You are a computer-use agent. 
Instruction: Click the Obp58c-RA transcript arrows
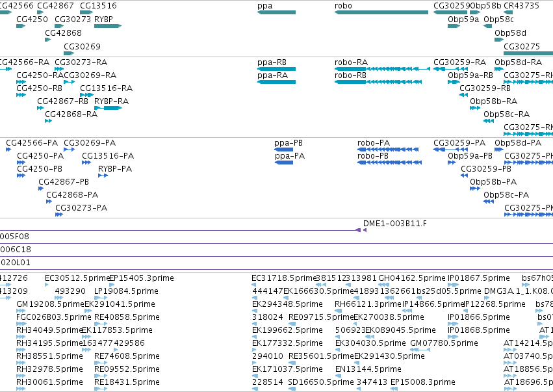click(x=489, y=121)
